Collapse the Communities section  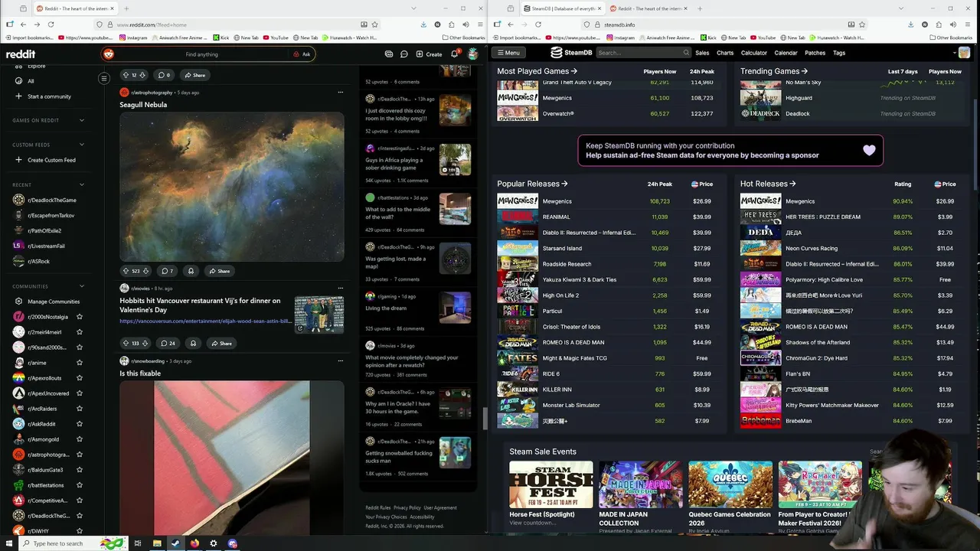point(82,286)
